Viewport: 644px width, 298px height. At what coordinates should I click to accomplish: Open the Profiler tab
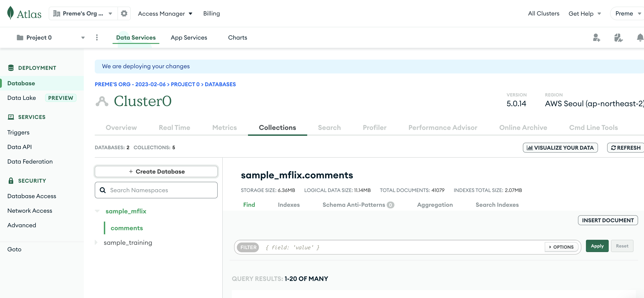375,128
